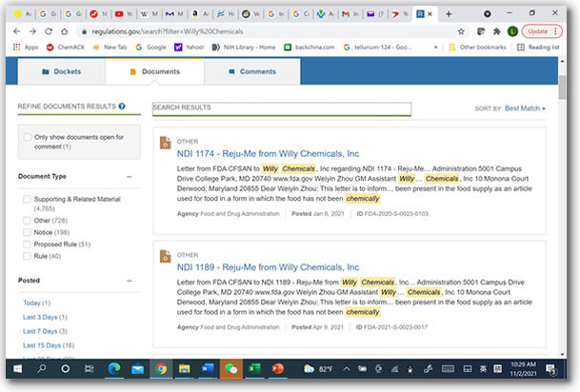Check the Notice document type filter
This screenshot has width=580, height=392.
27,232
